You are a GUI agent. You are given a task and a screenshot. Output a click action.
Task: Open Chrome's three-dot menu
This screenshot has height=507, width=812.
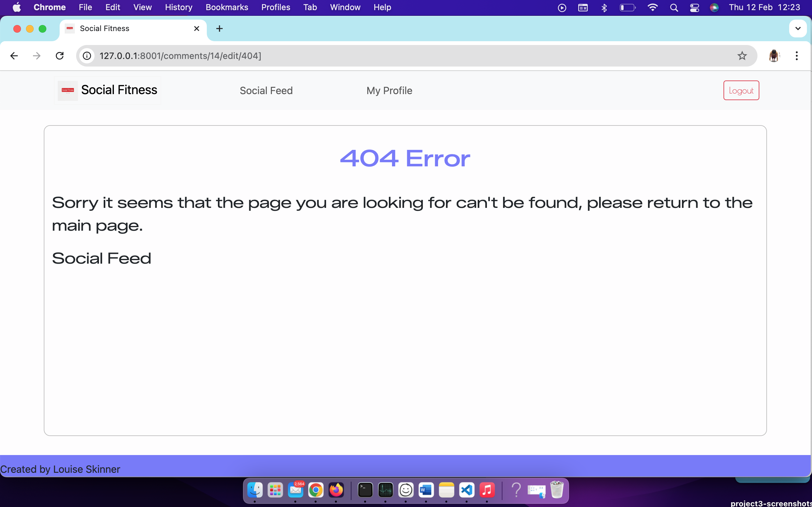coord(796,56)
